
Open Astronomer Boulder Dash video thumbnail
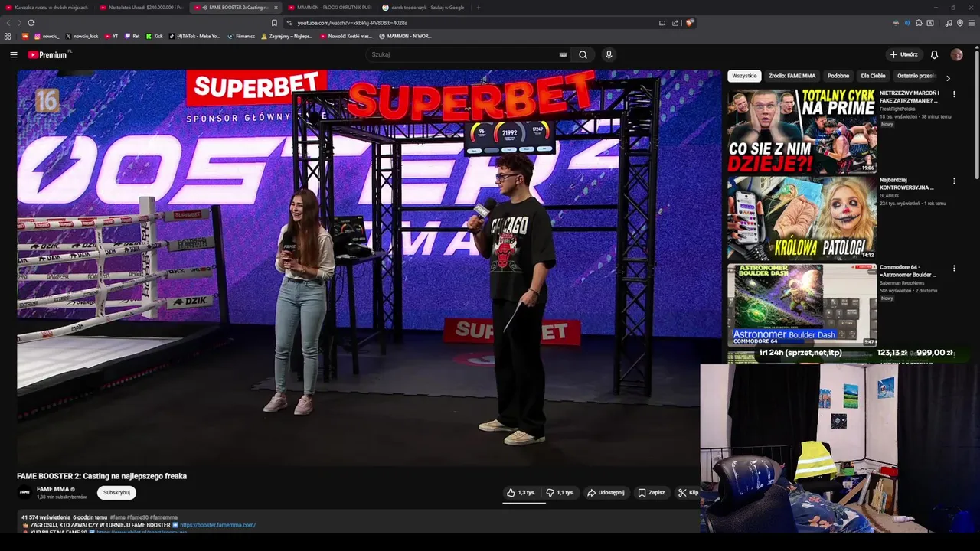pos(802,305)
